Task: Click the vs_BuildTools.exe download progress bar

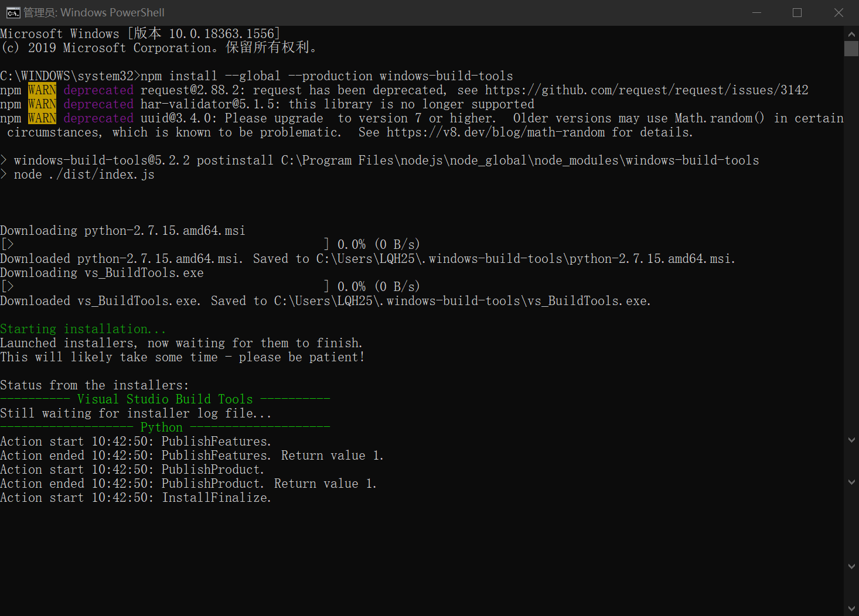Action: tap(164, 286)
